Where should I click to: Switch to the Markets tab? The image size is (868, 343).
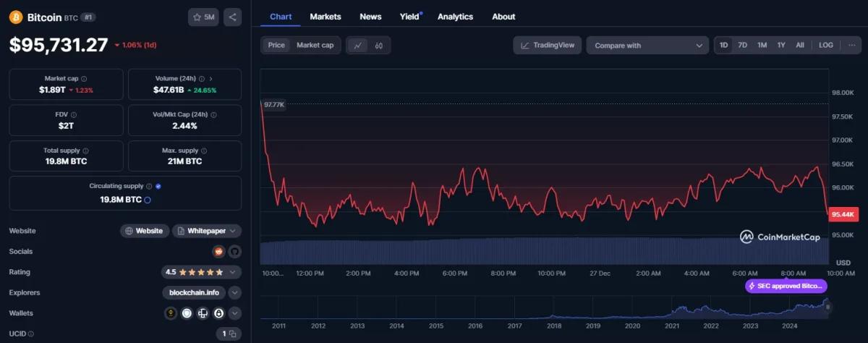(325, 16)
